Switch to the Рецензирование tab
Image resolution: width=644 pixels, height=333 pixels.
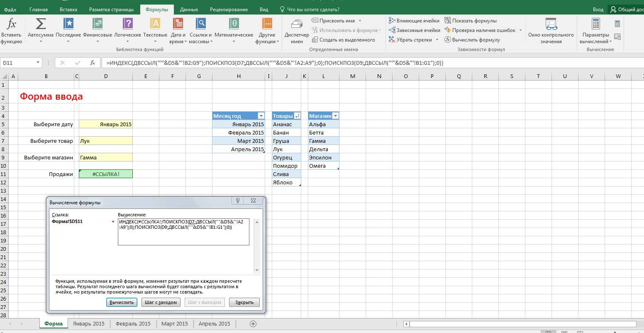229,10
